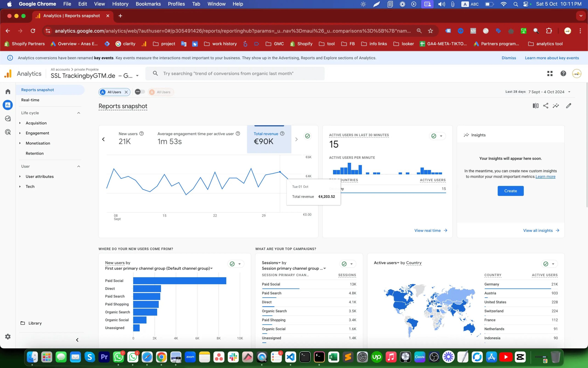Select Reports snapshot in sidebar
Viewport: 588px width, 368px height.
(50, 90)
